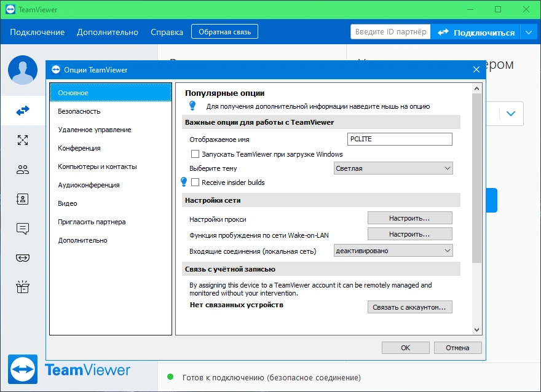Image resolution: width=541 pixels, height=392 pixels.
Task: Click the options panel scrollbar thumb
Action: tap(476, 178)
